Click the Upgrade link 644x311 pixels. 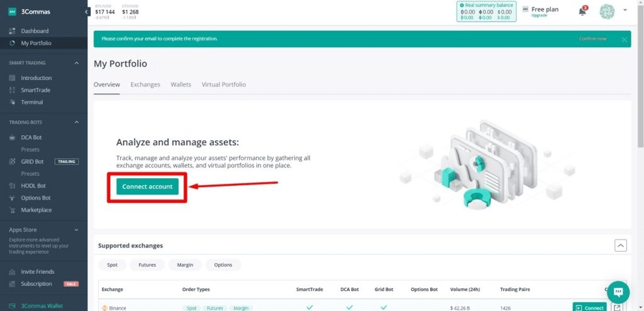(539, 16)
